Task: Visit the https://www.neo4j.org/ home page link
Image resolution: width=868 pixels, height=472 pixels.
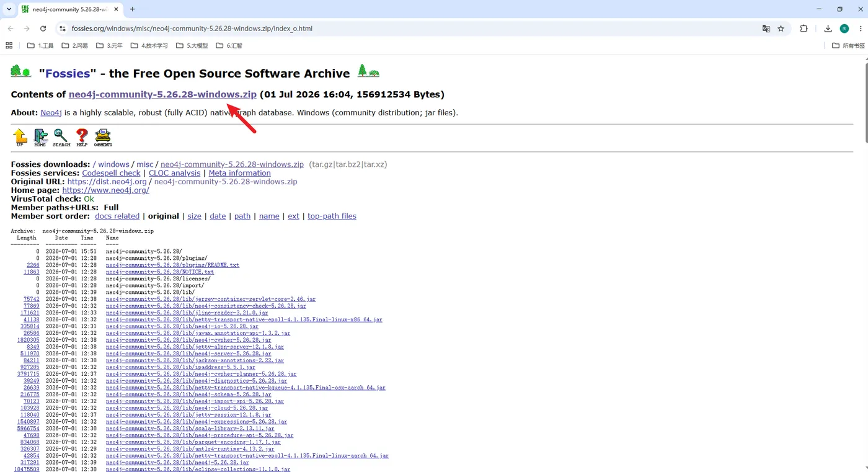Action: [106, 190]
